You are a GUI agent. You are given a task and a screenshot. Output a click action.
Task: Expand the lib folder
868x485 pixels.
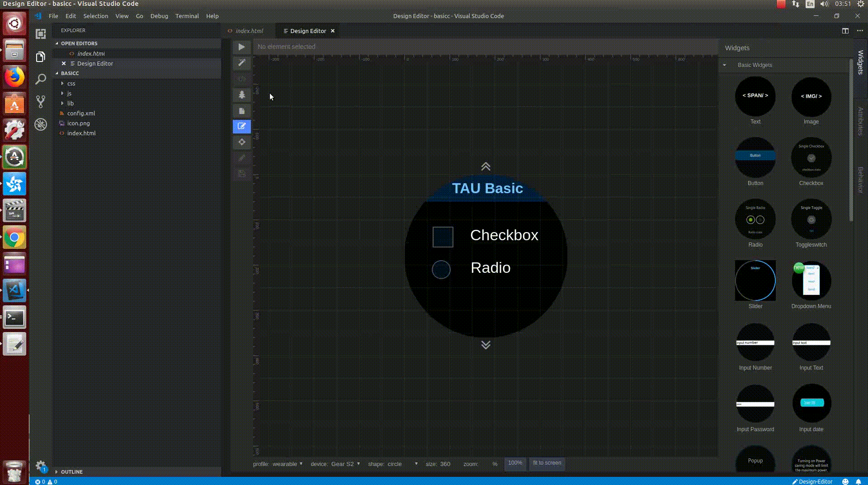point(70,103)
